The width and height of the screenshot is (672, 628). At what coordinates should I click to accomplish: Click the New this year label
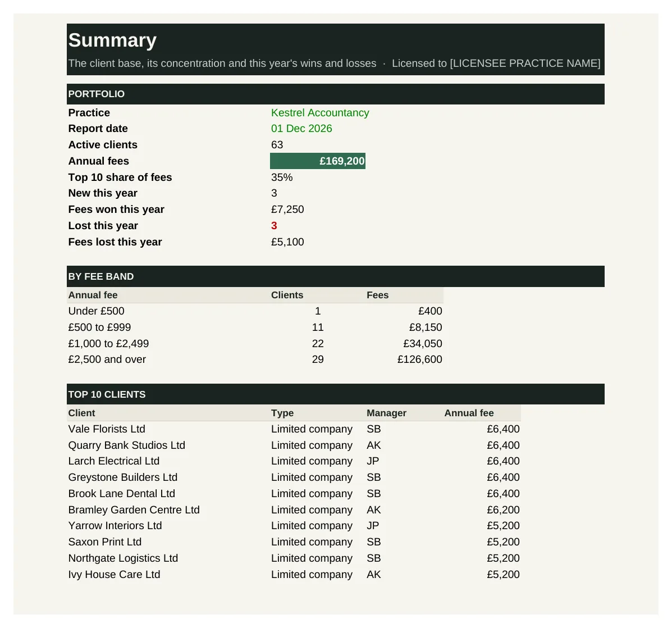point(103,193)
